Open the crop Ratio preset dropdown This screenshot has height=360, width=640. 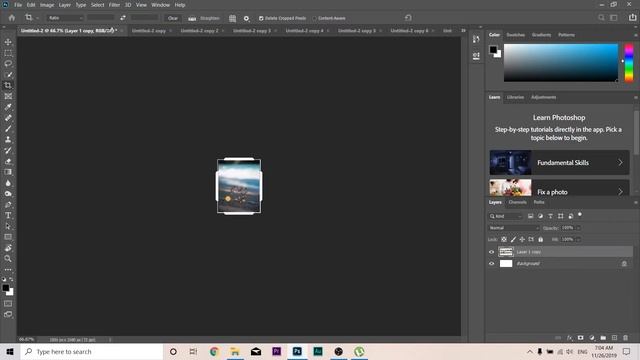point(65,18)
